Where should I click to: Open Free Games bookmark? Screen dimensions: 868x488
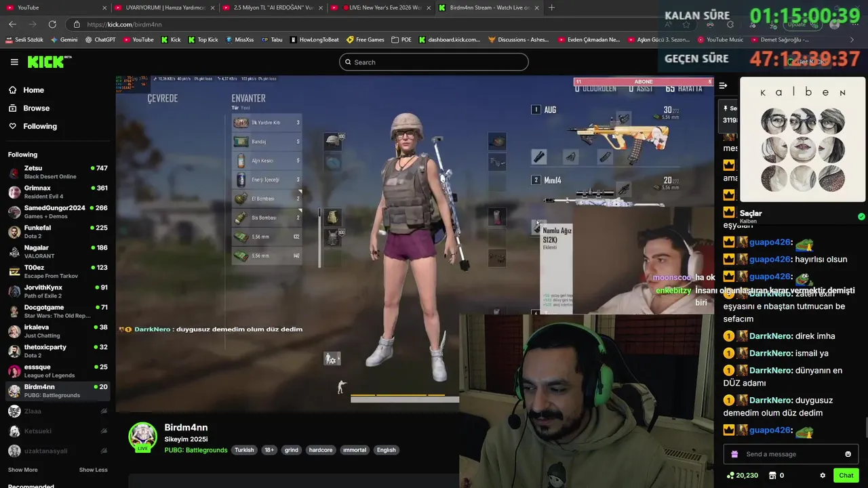[365, 40]
